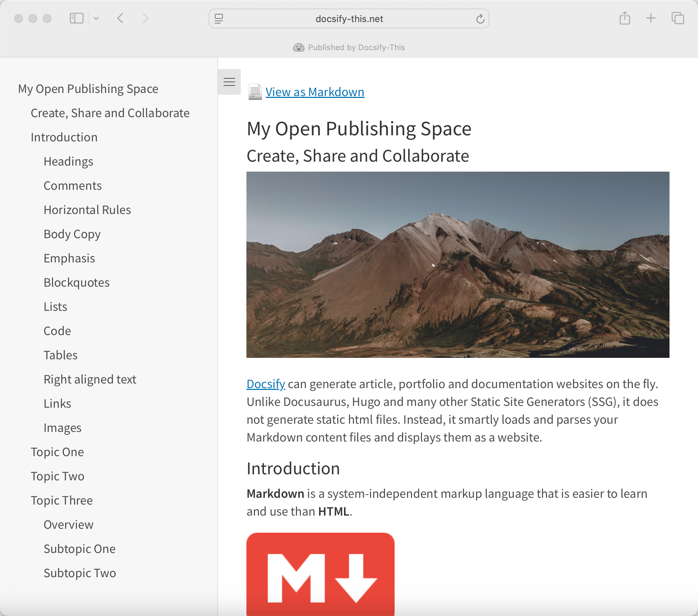The height and width of the screenshot is (616, 698).
Task: Go forward with the forward arrow
Action: tap(145, 18)
